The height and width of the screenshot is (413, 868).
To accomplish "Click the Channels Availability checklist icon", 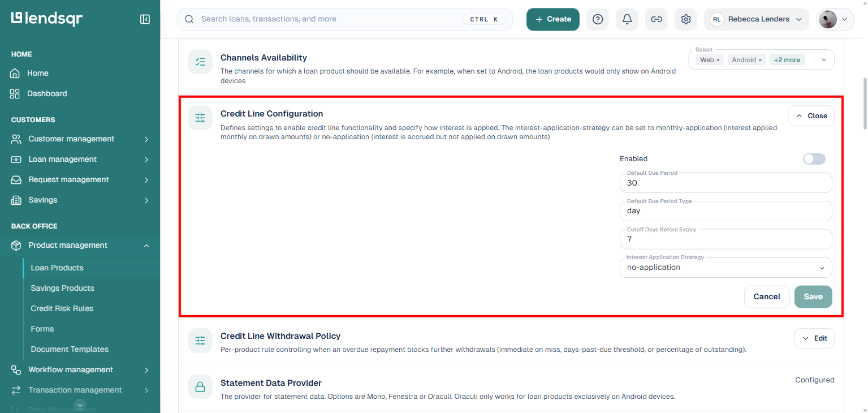I will point(200,62).
